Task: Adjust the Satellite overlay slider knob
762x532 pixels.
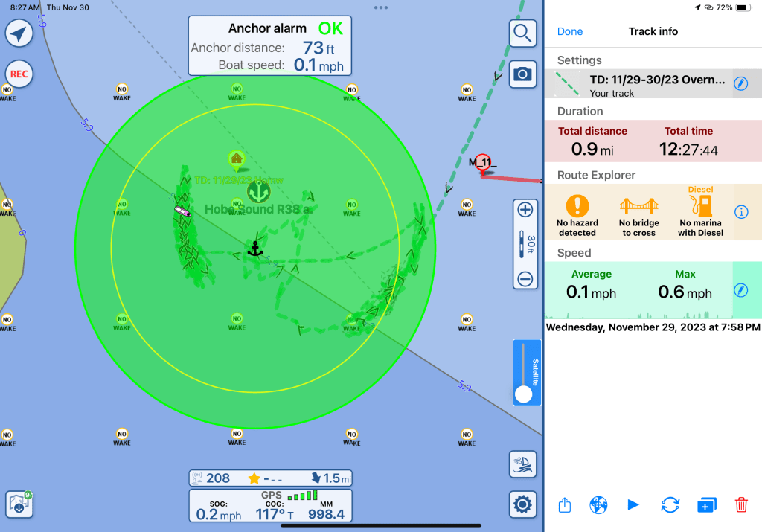Action: pyautogui.click(x=525, y=394)
